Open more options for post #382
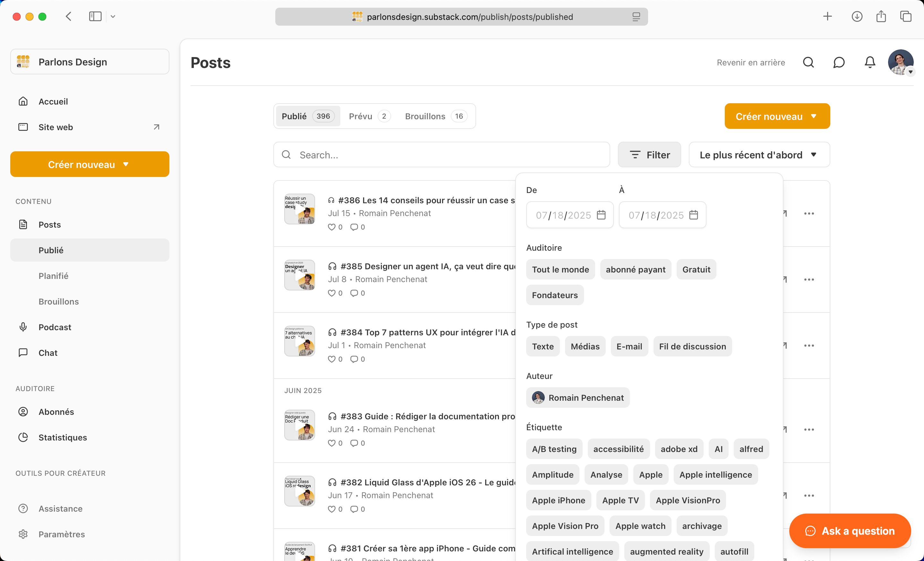The height and width of the screenshot is (561, 924). coord(809,495)
